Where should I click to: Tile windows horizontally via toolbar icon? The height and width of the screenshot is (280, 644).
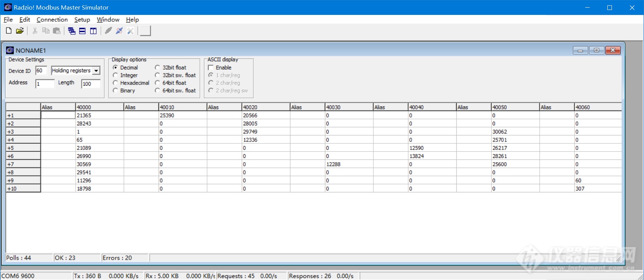82,31
